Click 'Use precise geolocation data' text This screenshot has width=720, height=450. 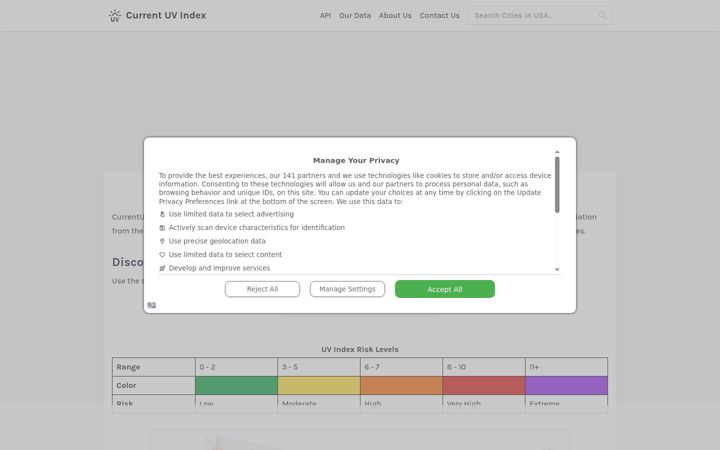click(x=217, y=241)
